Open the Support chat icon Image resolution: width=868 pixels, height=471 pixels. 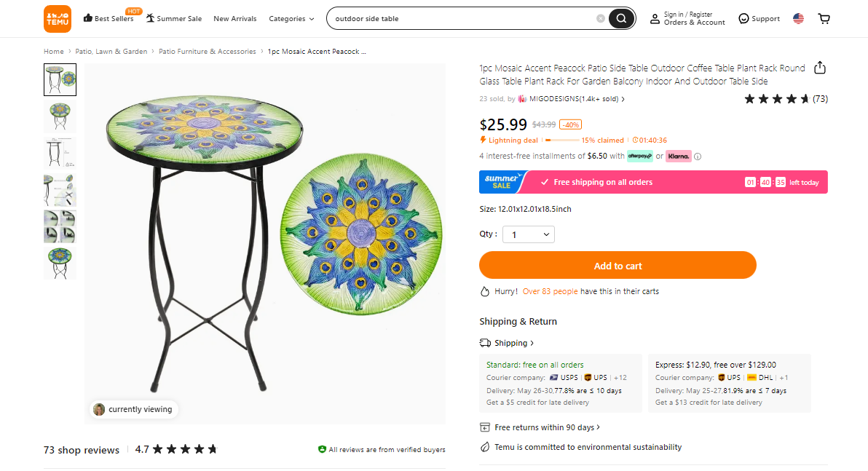[743, 18]
